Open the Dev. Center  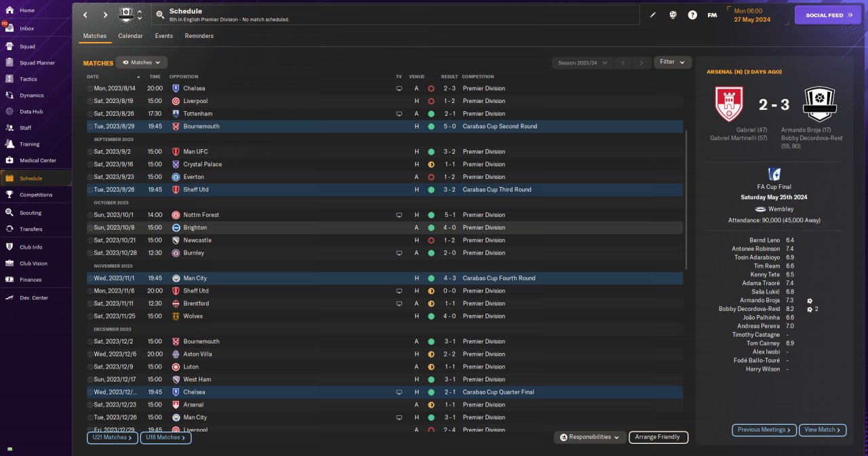point(35,298)
